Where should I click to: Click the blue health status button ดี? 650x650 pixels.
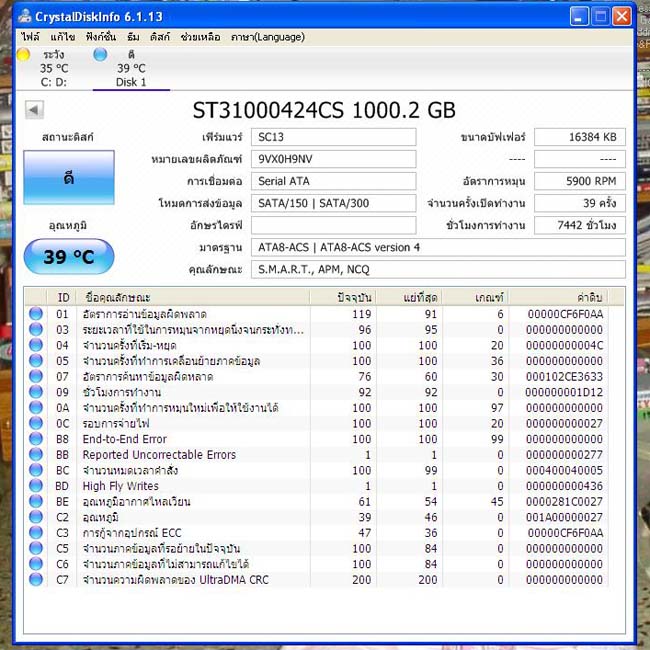coord(69,177)
